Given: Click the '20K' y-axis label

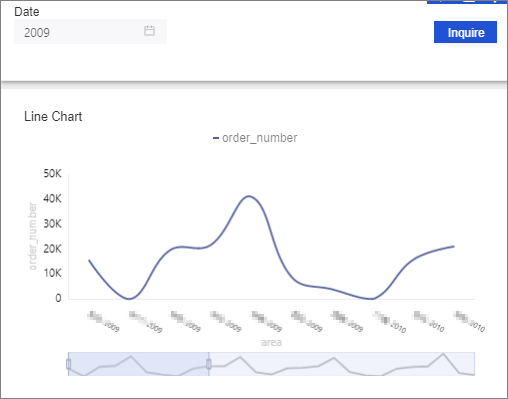Looking at the screenshot, I should pos(53,249).
